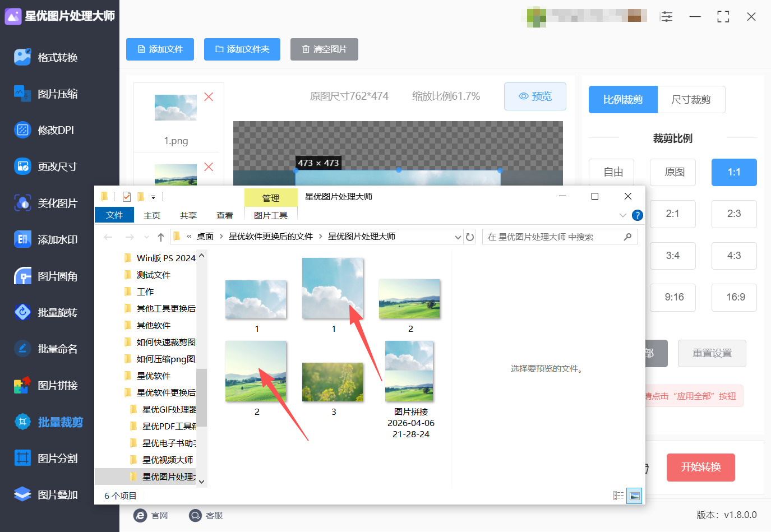This screenshot has height=532, width=771.
Task: Start processing with the 开始转换 button
Action: coord(701,468)
